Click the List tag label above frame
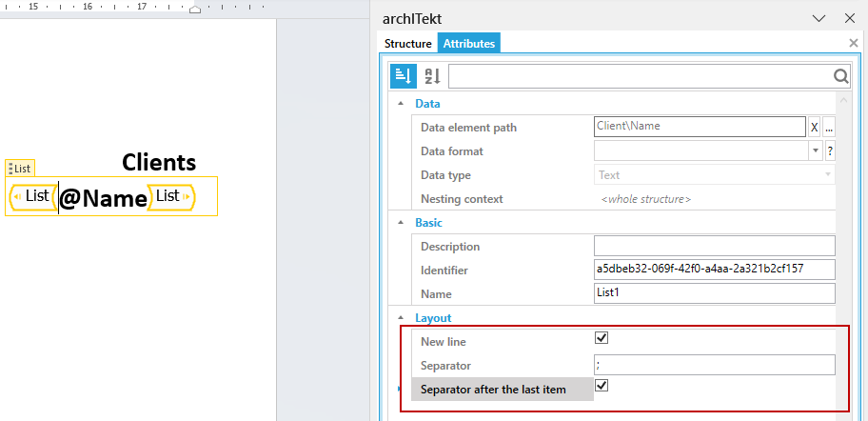 pos(21,169)
